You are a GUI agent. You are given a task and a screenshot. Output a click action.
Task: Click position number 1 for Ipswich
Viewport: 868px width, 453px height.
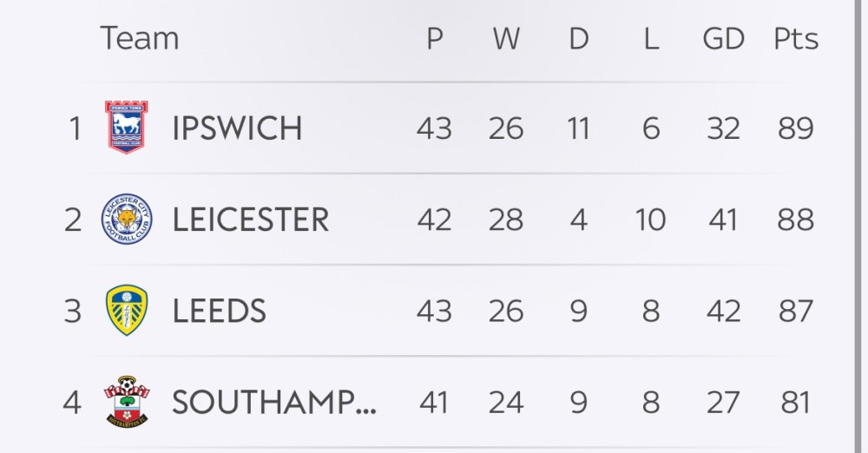tap(75, 128)
